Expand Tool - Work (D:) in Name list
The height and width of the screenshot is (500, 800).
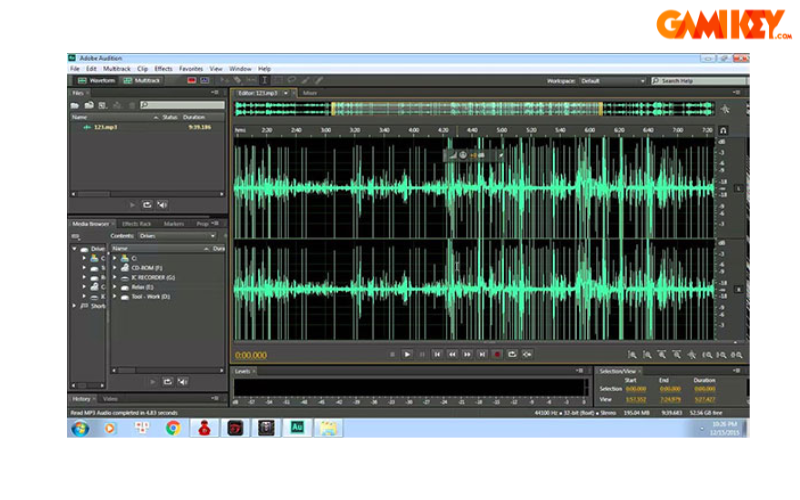[115, 296]
